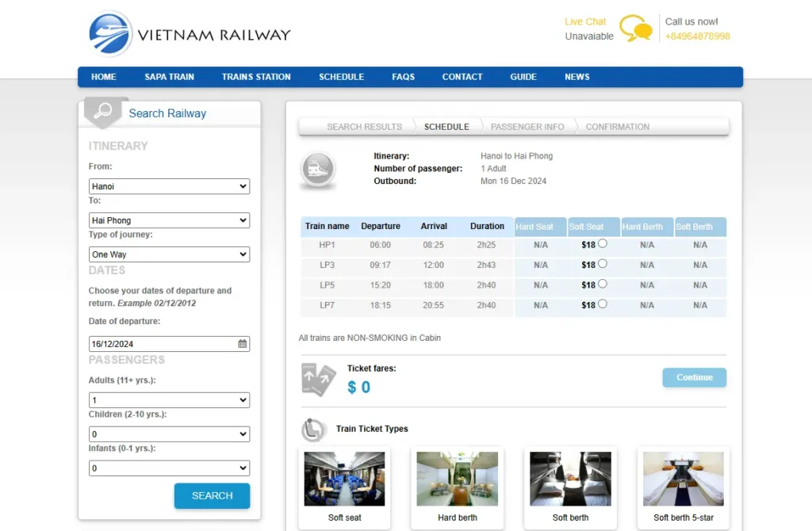The width and height of the screenshot is (812, 531).
Task: Open the GUIDE menu item
Action: (x=523, y=77)
